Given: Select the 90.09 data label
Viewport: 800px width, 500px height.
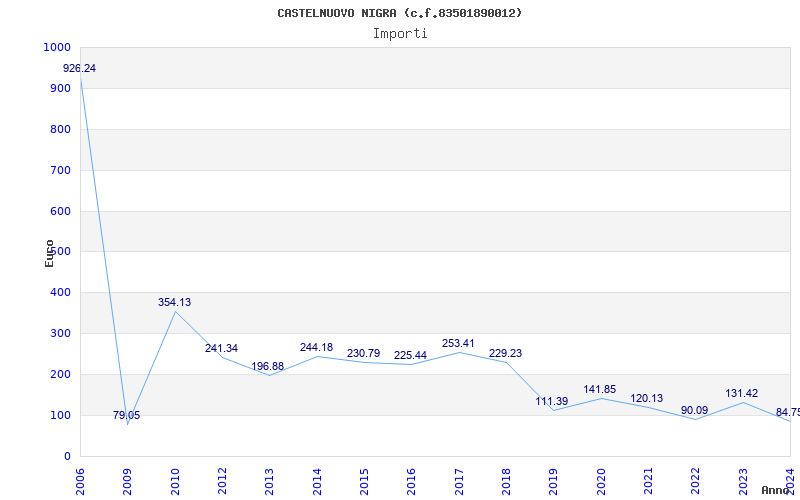Looking at the screenshot, I should [694, 410].
